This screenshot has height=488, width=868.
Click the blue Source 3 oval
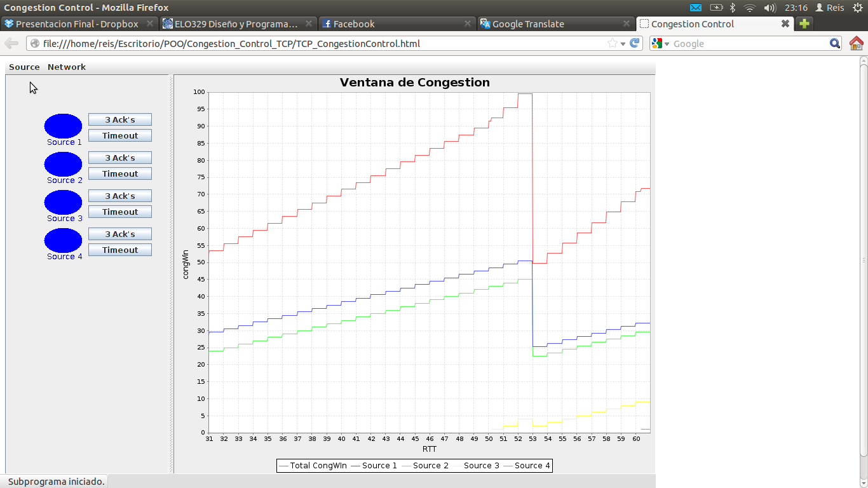point(63,202)
